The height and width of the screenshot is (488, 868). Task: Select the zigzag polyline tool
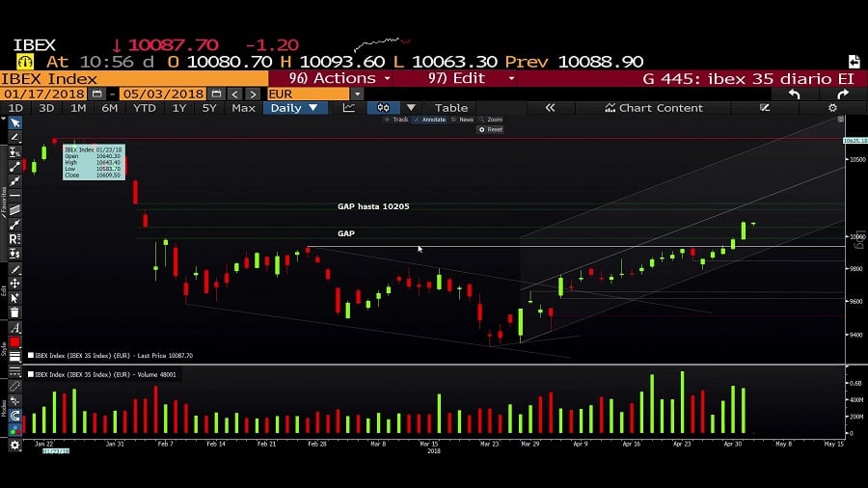[x=14, y=181]
